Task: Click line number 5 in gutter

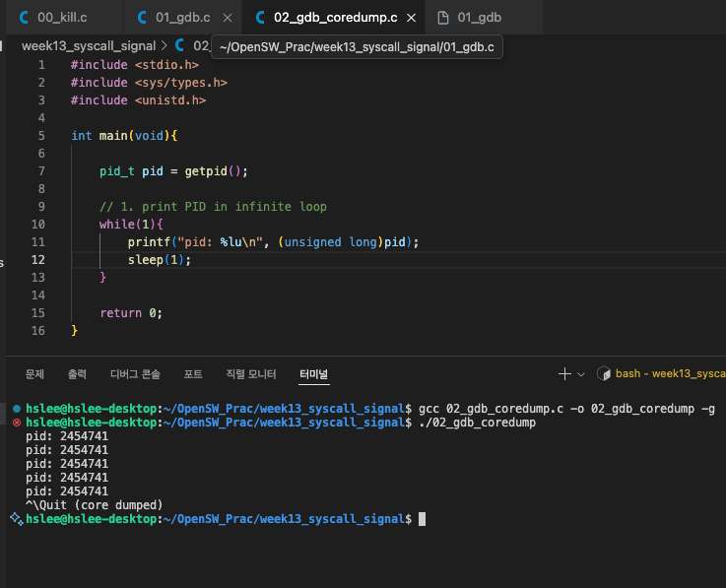Action: [41, 136]
